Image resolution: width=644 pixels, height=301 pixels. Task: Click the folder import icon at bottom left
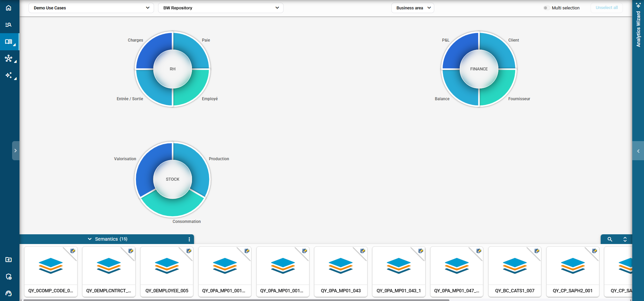[x=9, y=260]
